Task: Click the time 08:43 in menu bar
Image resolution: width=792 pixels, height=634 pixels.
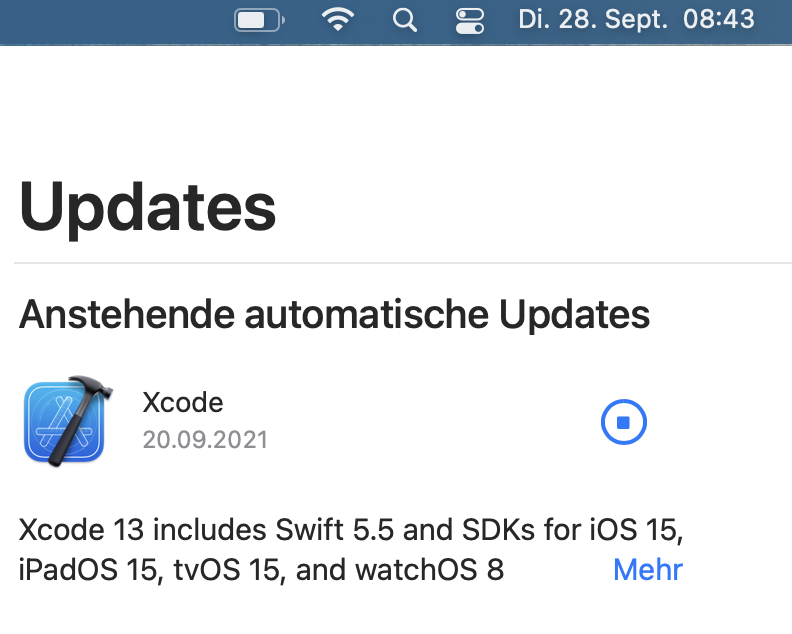Action: tap(718, 19)
